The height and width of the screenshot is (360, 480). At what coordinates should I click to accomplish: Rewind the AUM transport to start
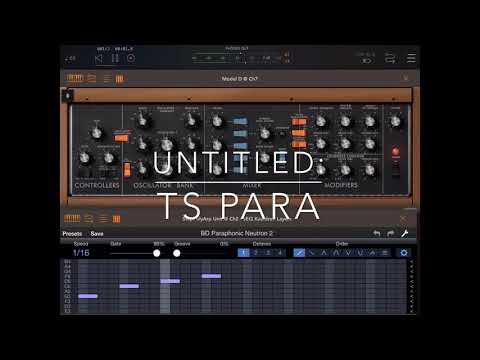pyautogui.click(x=98, y=59)
